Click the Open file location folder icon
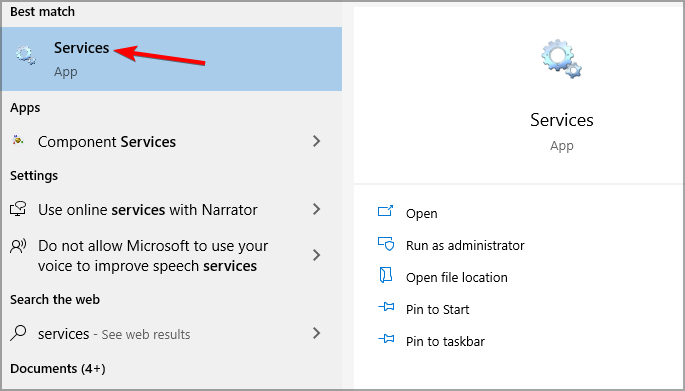Viewport: 685px width, 391px height. 386,276
